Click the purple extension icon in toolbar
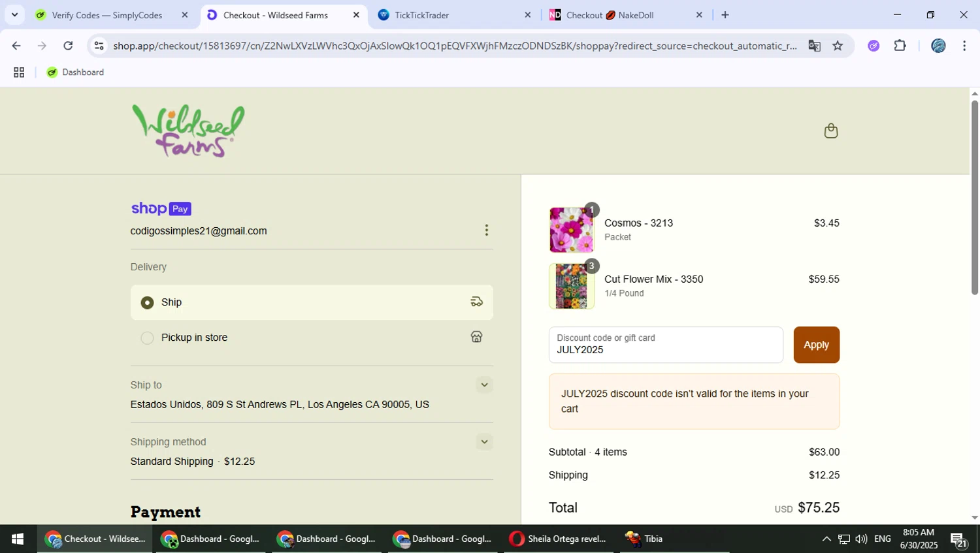This screenshot has width=980, height=553. coord(874,46)
